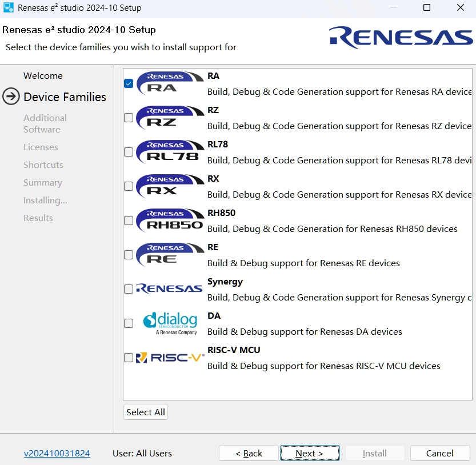This screenshot has height=465, width=476.
Task: Open the v202410031824 version link
Action: (x=57, y=453)
